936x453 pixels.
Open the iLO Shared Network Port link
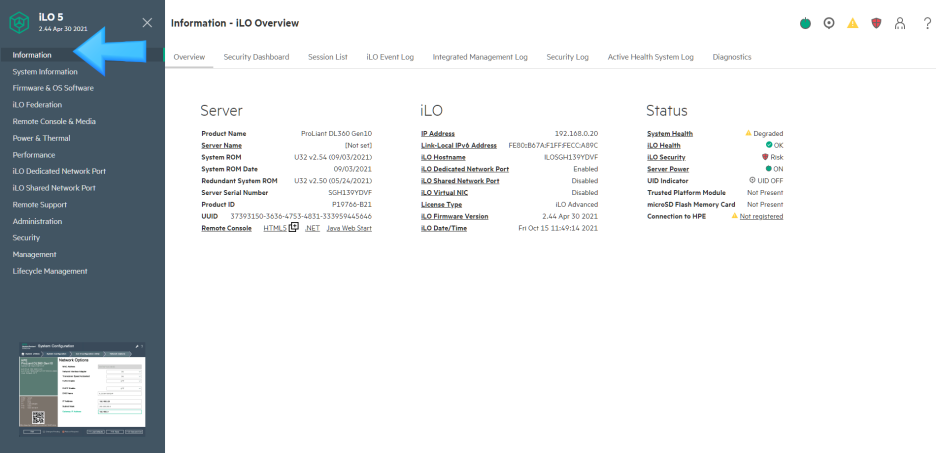point(460,181)
